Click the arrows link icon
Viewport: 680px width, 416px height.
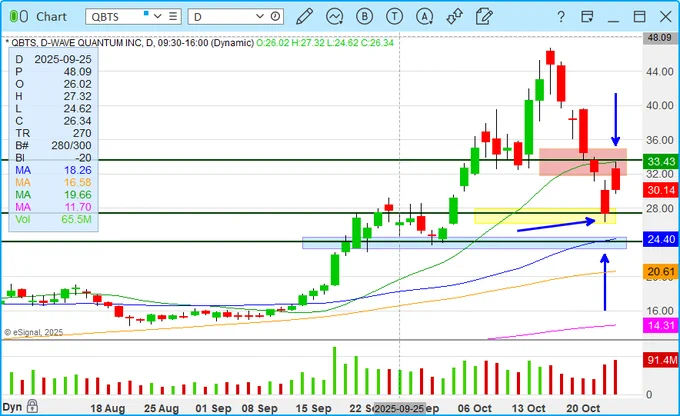click(454, 16)
